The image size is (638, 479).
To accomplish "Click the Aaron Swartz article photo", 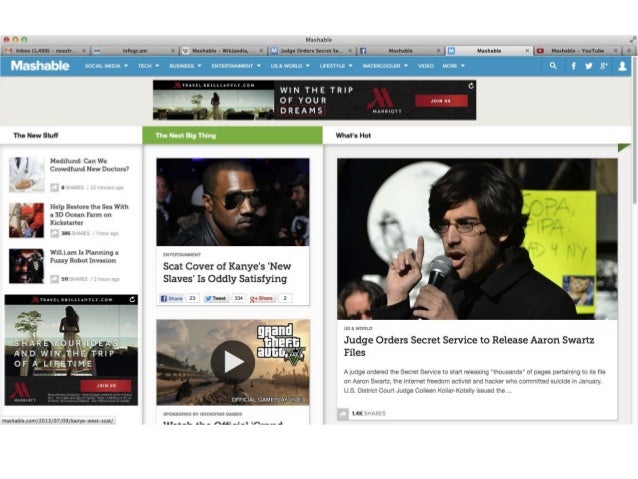I will coord(477,239).
